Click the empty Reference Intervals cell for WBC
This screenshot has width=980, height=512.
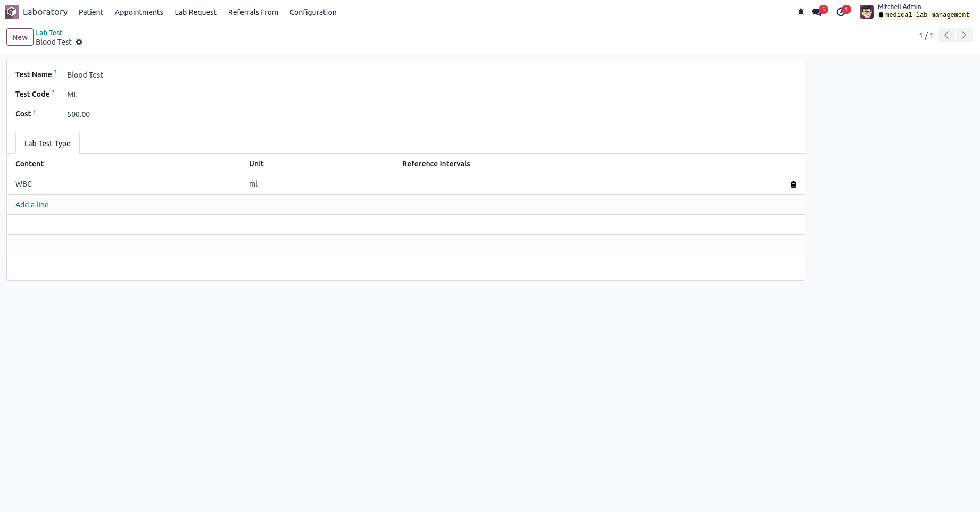click(x=591, y=184)
